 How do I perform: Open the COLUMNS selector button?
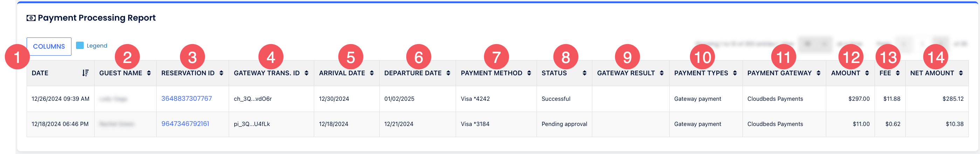[49, 47]
